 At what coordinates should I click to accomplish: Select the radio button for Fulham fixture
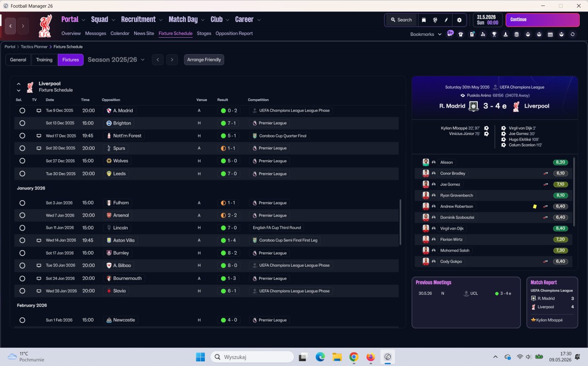(22, 203)
